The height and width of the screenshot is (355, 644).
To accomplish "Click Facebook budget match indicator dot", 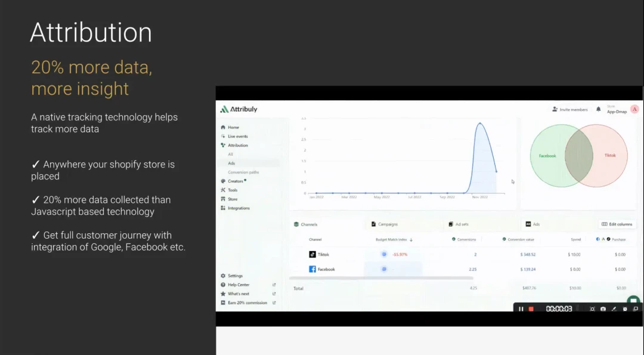I will tap(384, 269).
